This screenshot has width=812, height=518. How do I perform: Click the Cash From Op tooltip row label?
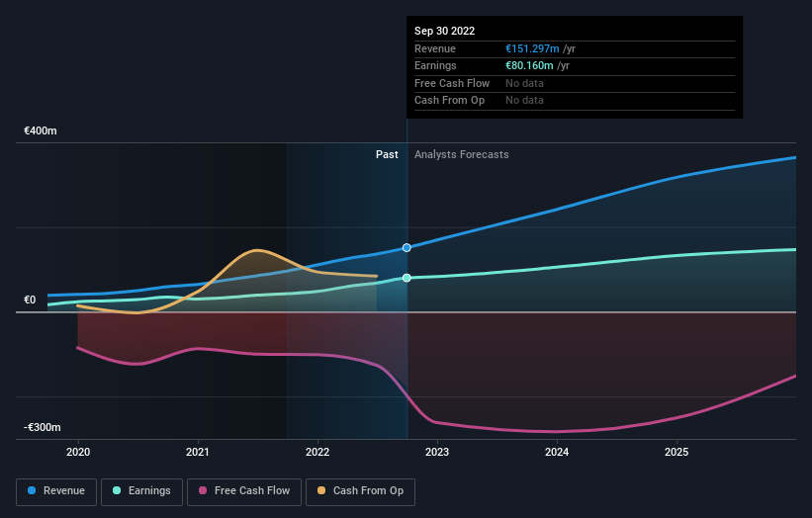point(449,101)
